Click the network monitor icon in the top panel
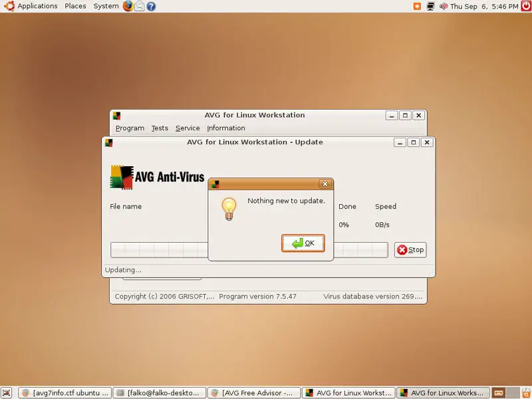Viewport: 532px width, 399px height. 430,6
